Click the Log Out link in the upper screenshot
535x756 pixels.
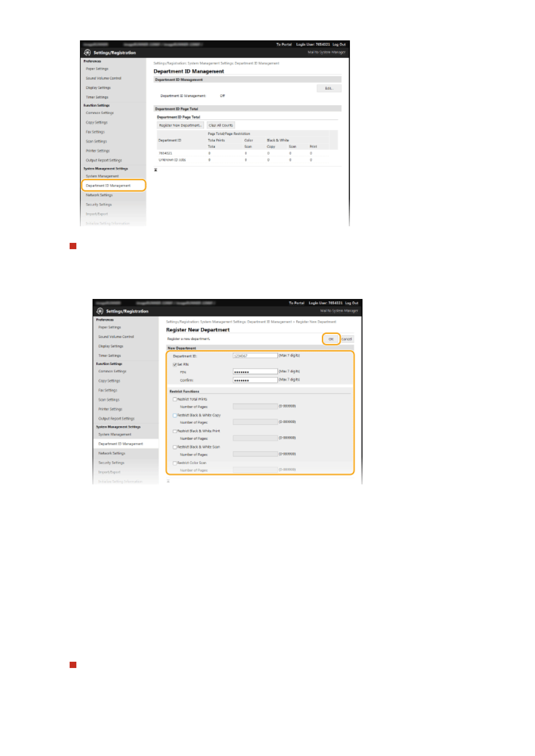pos(339,44)
